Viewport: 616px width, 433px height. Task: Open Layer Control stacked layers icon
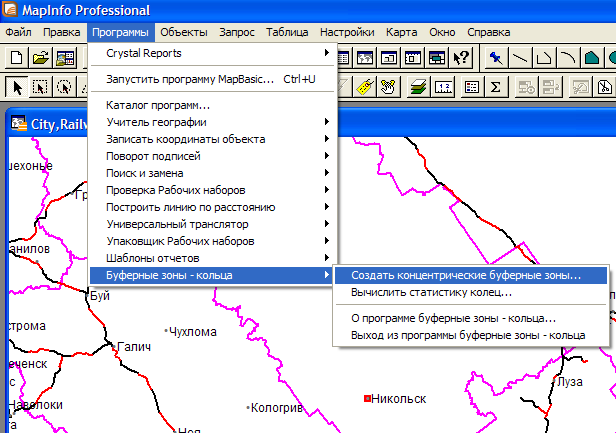tap(419, 86)
